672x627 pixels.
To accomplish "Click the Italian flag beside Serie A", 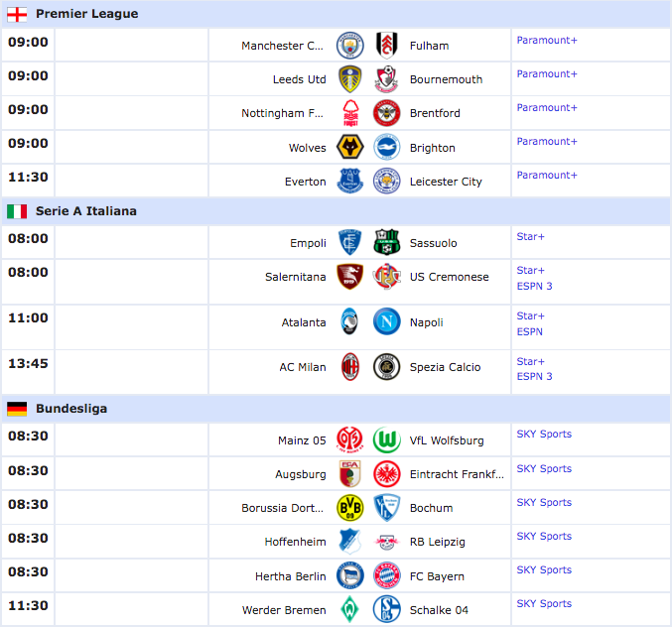I will (x=17, y=211).
